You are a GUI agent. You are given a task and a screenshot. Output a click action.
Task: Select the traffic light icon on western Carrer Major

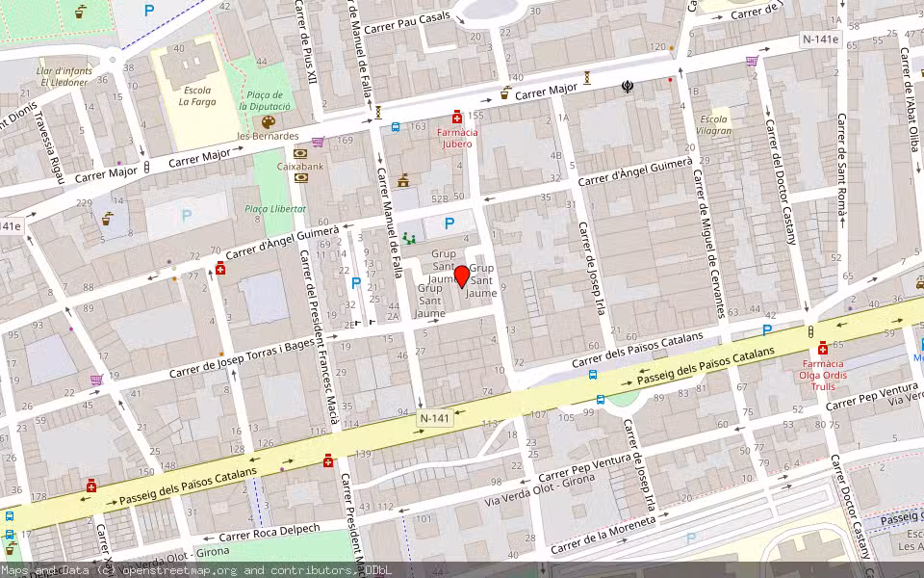(146, 168)
